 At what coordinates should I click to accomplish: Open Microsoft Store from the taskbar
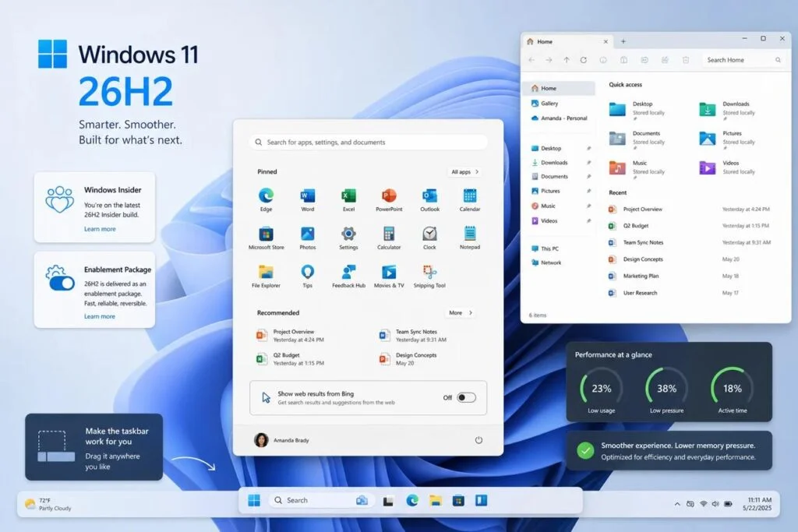click(458, 501)
